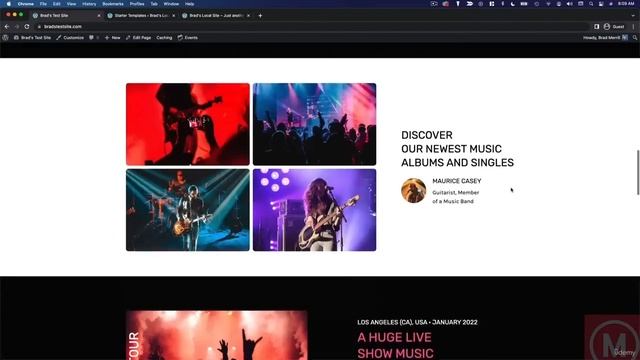Open the teal-lit guitarist stage photo
Viewport: 640px width, 360px height.
[188, 210]
